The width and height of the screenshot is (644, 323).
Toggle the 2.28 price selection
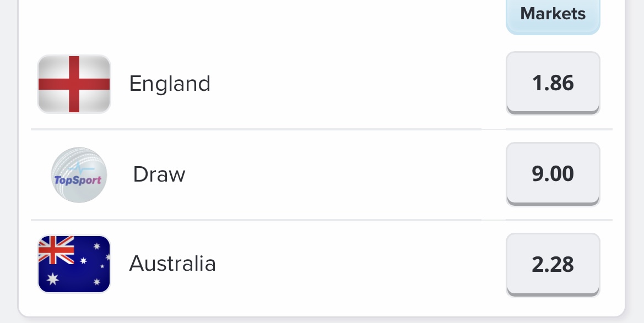[x=553, y=265]
